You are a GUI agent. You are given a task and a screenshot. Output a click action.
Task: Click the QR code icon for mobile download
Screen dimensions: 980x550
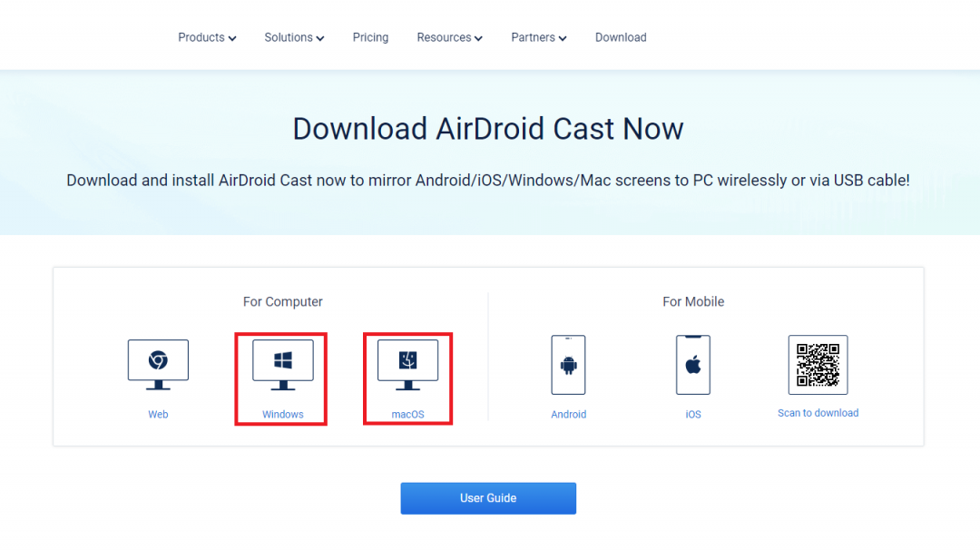[818, 364]
